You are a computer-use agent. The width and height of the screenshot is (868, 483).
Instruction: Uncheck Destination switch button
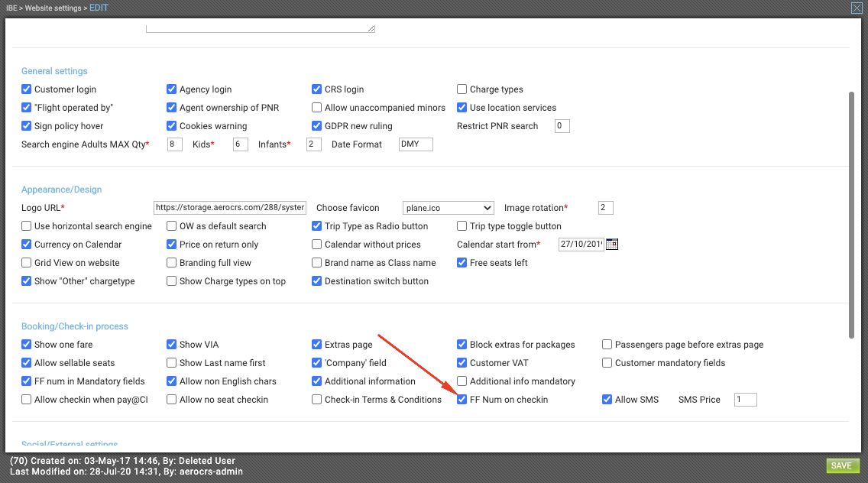316,280
